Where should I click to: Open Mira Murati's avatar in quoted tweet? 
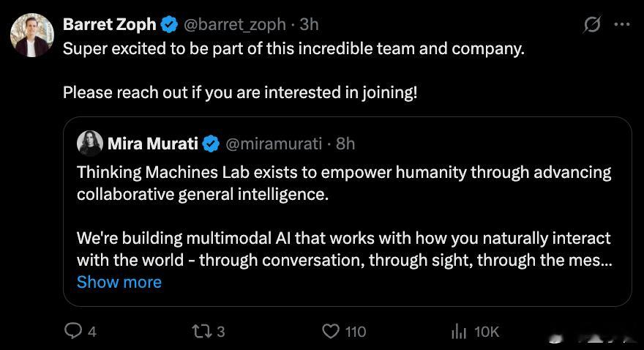(x=90, y=144)
